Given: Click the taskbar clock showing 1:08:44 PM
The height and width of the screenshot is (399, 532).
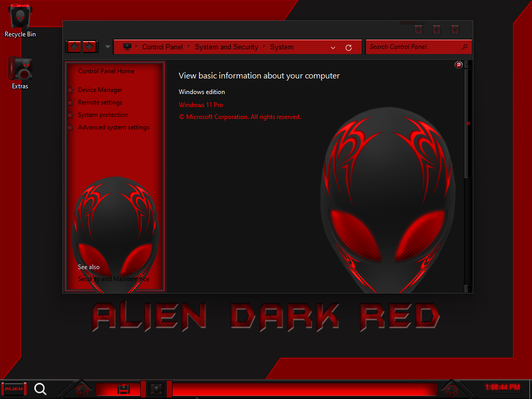Looking at the screenshot, I should coord(502,387).
